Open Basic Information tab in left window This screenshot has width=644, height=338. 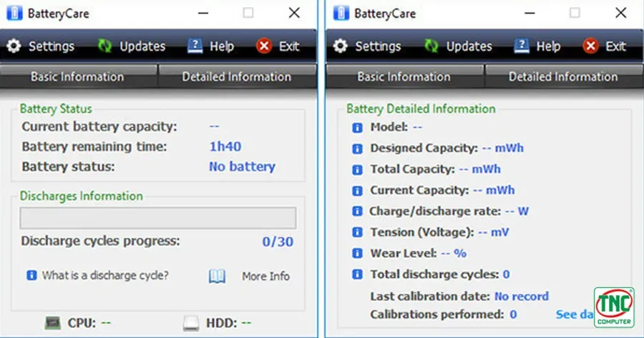(x=77, y=77)
